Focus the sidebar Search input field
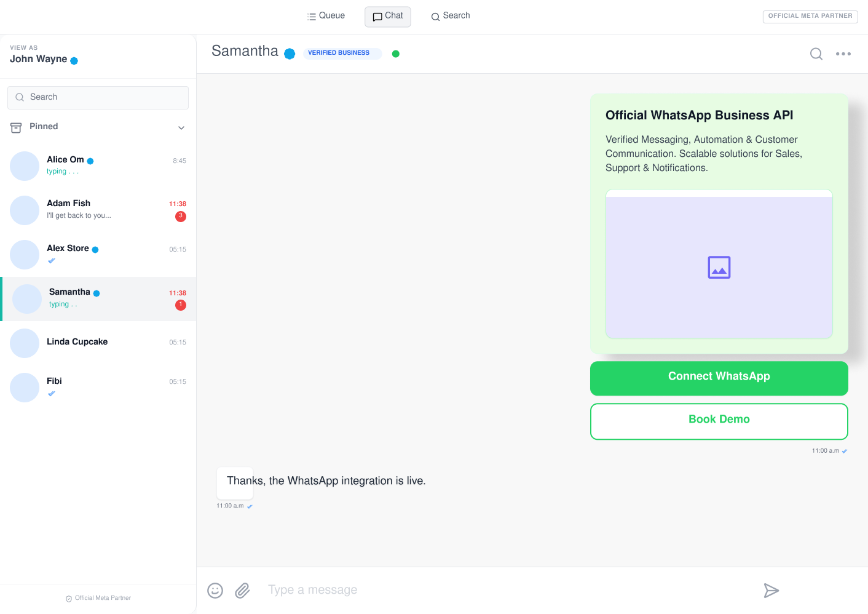Viewport: 868px width, 614px height. click(98, 98)
